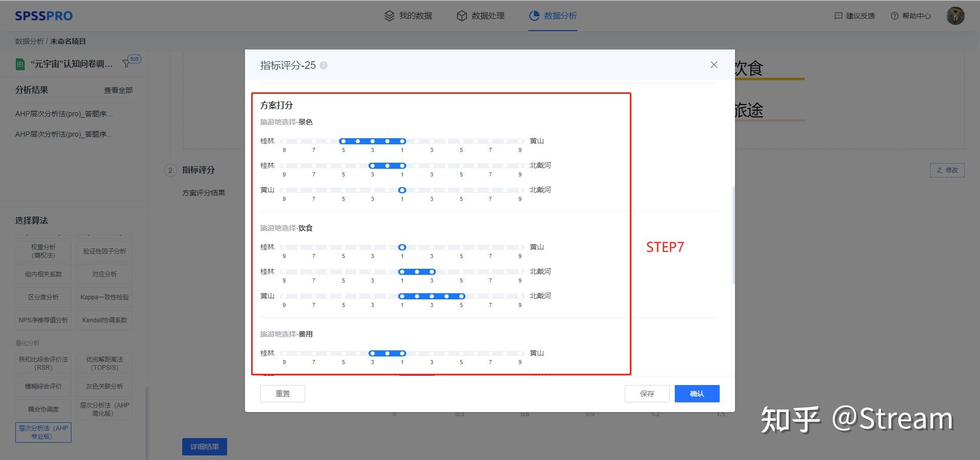
Task: Click step 2 指标评分 circle marker
Action: [x=170, y=170]
